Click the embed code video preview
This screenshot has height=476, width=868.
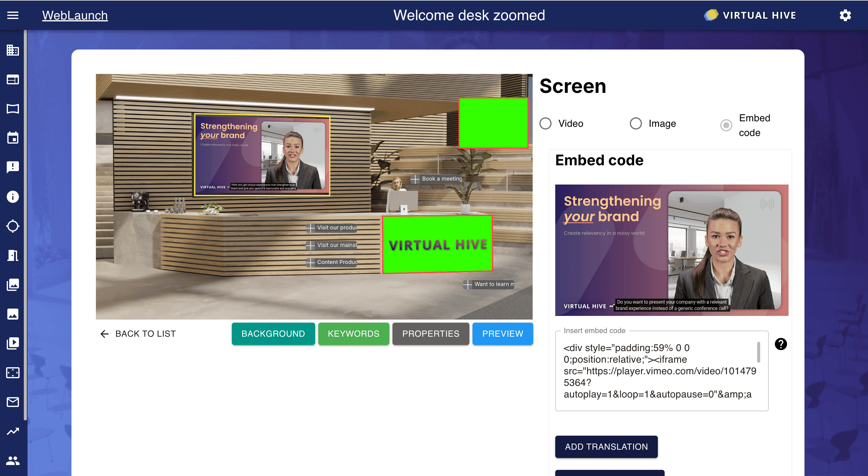(x=672, y=250)
